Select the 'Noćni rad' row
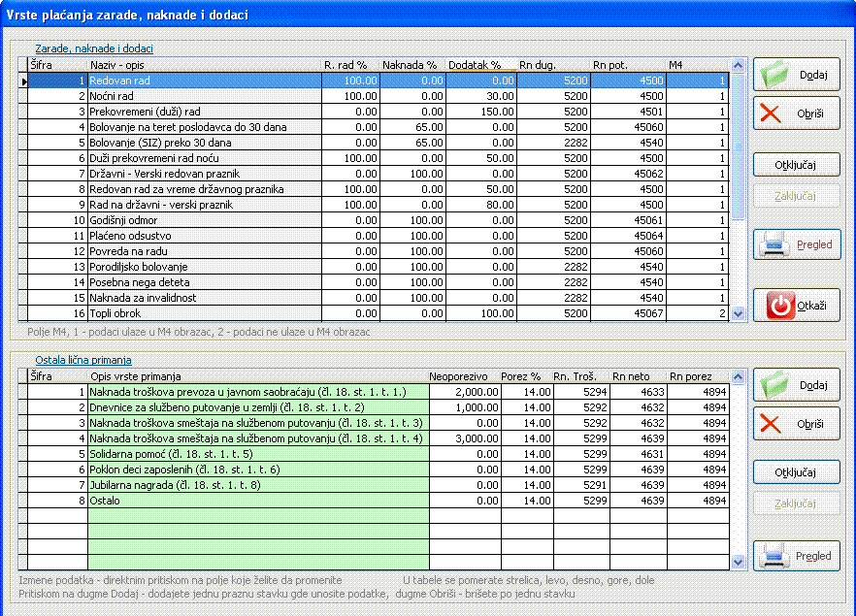Viewport: 856px width, 616px height. 204,96
